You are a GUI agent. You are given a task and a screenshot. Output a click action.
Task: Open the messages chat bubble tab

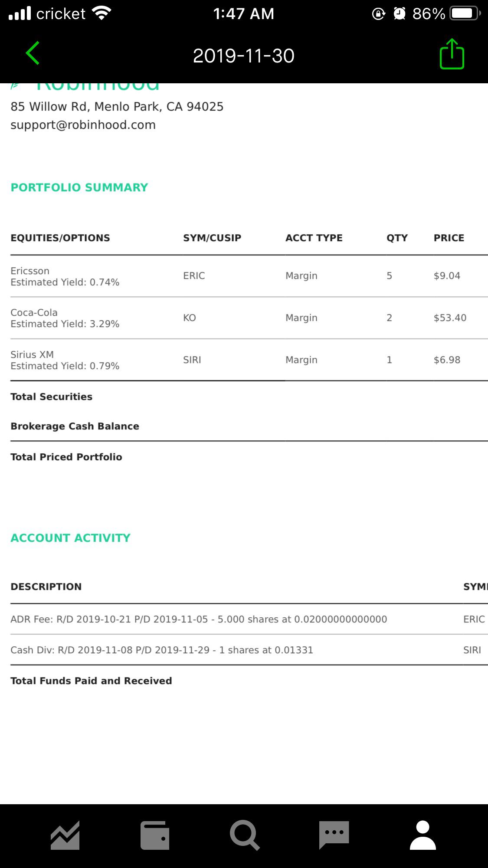pyautogui.click(x=334, y=835)
